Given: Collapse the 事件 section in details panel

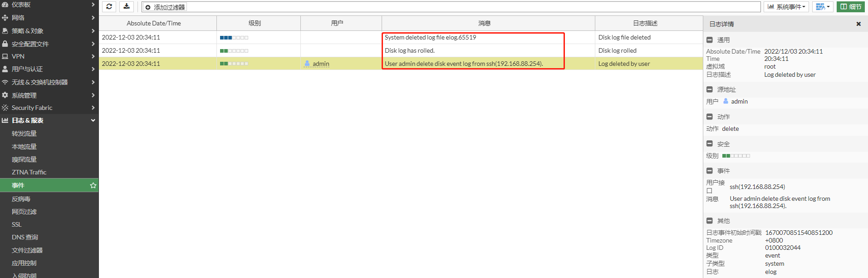Looking at the screenshot, I should click(710, 171).
